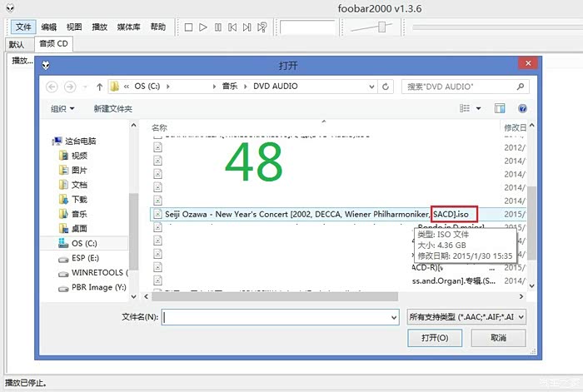The image size is (583, 392).
Task: Open the dialog help icon
Action: [x=522, y=108]
